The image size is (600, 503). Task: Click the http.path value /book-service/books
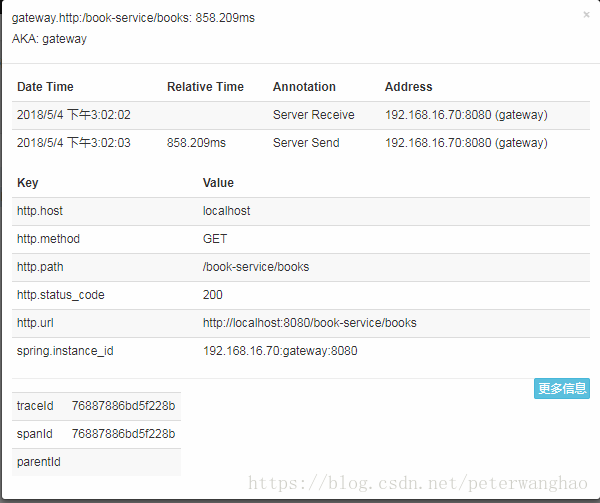256,267
